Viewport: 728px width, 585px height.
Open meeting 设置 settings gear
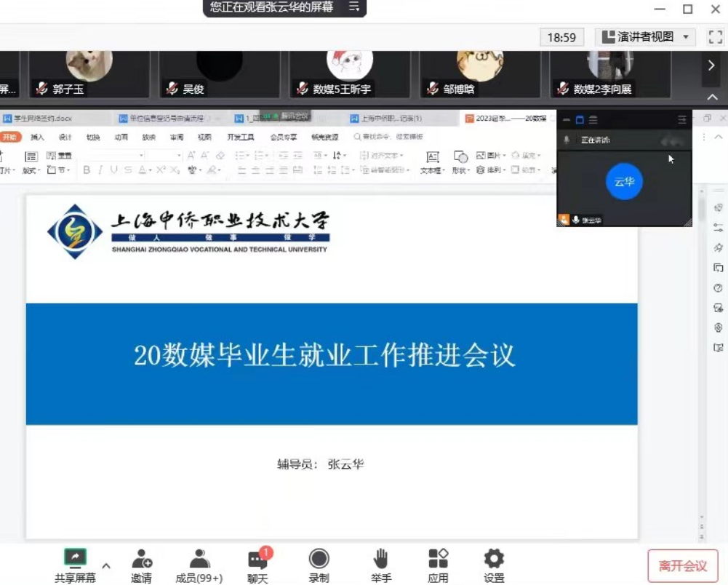tap(494, 559)
